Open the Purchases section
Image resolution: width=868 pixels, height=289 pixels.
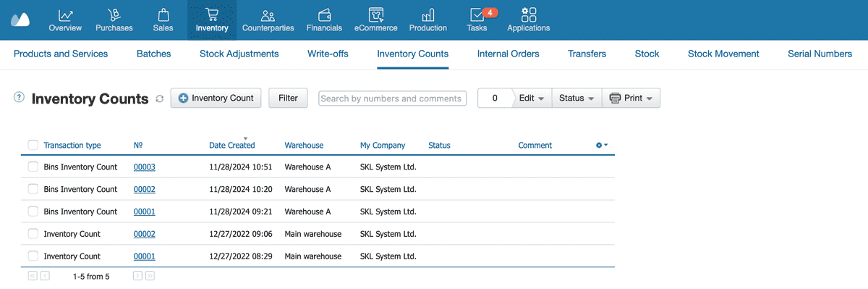[x=114, y=20]
